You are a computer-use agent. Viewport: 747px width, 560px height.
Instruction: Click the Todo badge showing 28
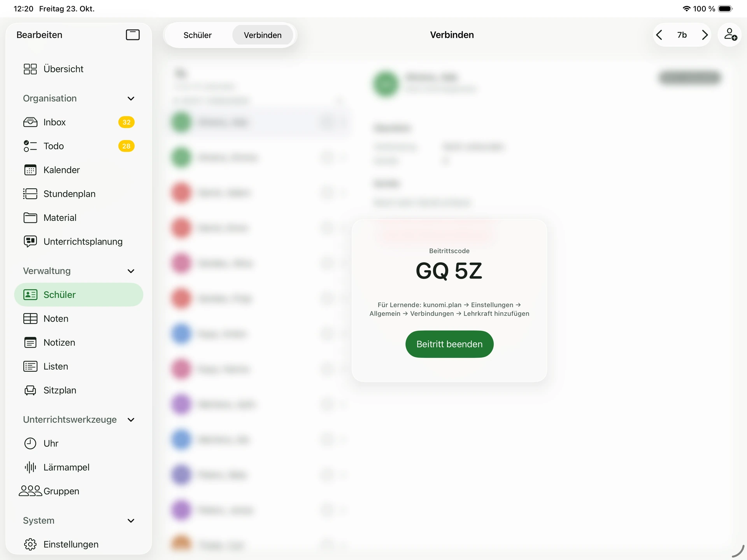click(126, 146)
